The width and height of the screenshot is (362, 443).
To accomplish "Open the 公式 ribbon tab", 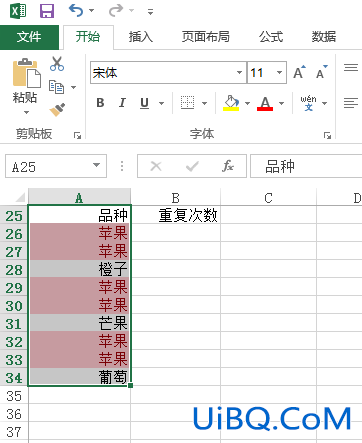I will pyautogui.click(x=271, y=37).
